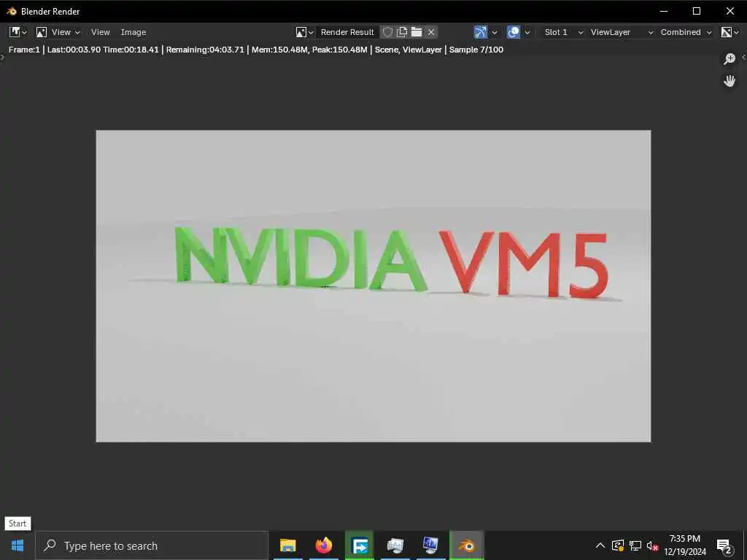
Task: Open the editor type selector icon
Action: tap(18, 32)
